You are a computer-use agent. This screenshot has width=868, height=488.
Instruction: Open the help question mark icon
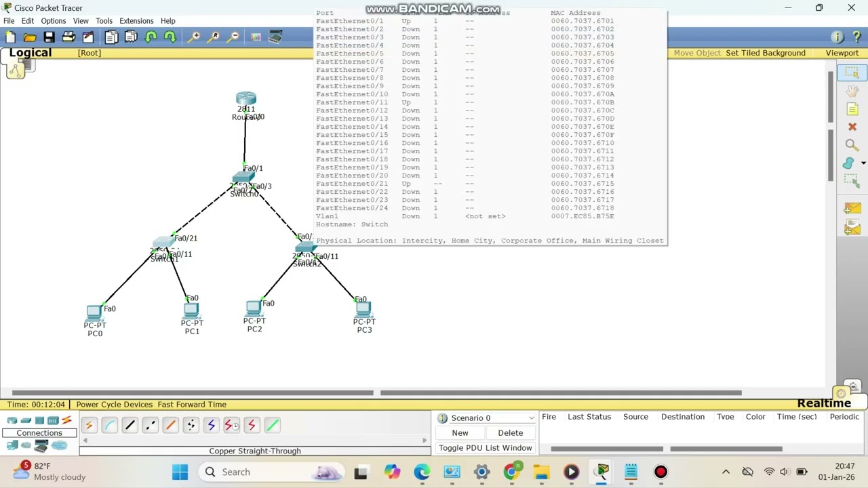click(x=856, y=37)
